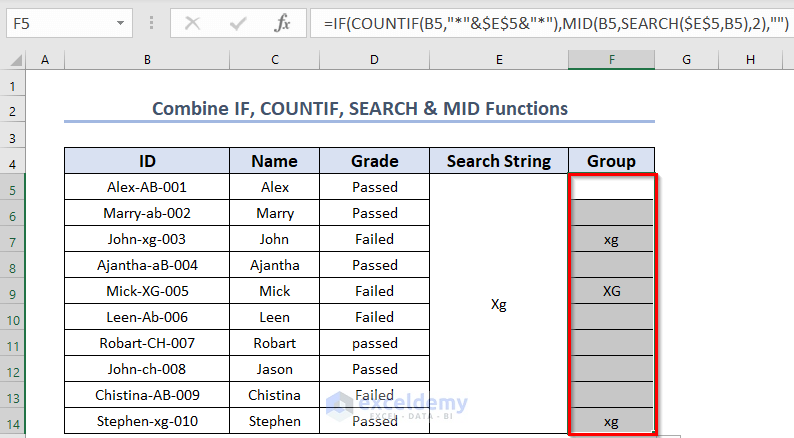Select row 7 header
Viewport: 794px width, 438px height.
[13, 239]
